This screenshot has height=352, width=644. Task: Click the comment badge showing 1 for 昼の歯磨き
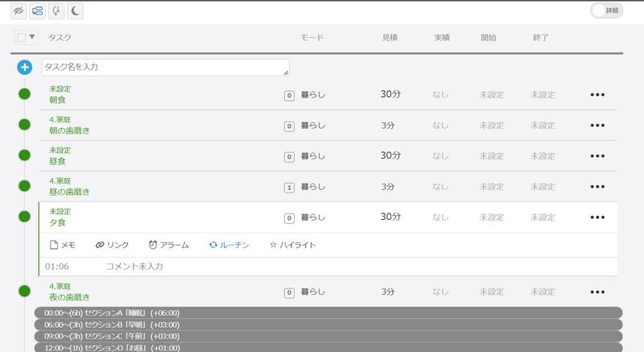[289, 188]
